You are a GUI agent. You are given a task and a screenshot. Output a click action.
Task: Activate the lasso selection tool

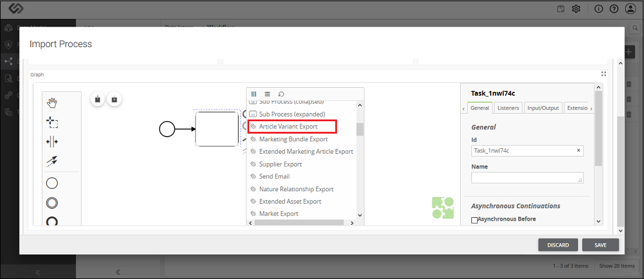pos(52,122)
